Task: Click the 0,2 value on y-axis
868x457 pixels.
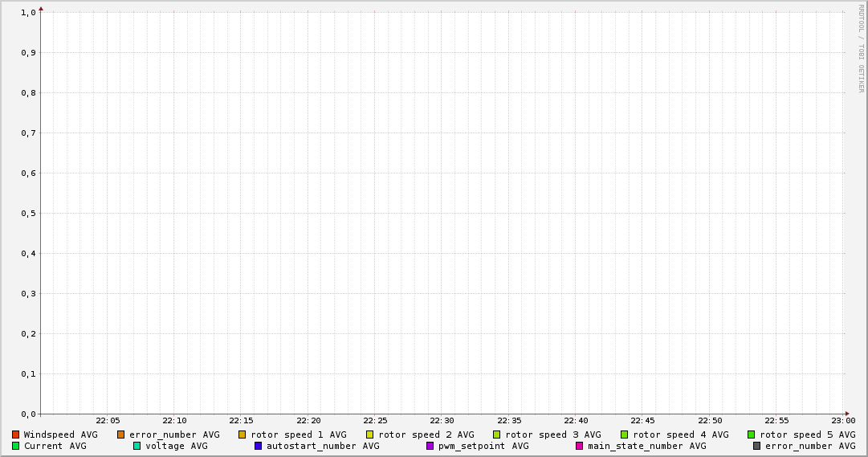Action: click(28, 334)
